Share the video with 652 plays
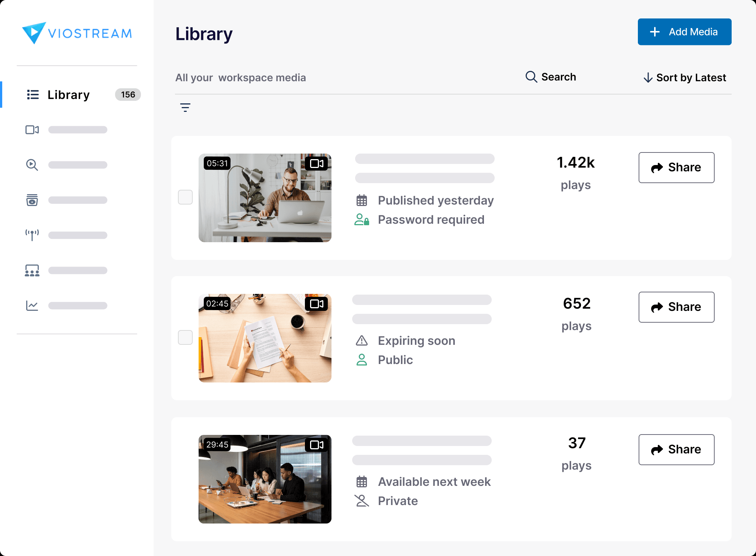 [x=676, y=307]
